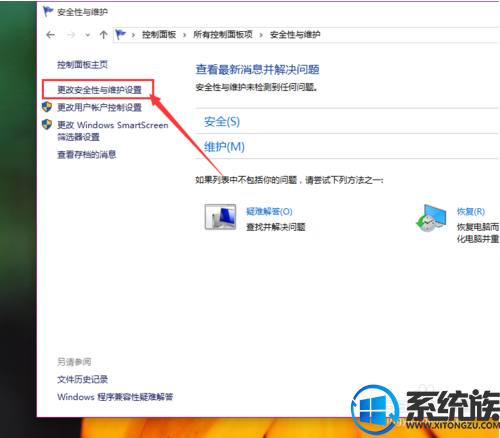Expand the chevron after 所有控制面板项 in the breadcrumb
The height and width of the screenshot is (438, 500).
[x=261, y=35]
